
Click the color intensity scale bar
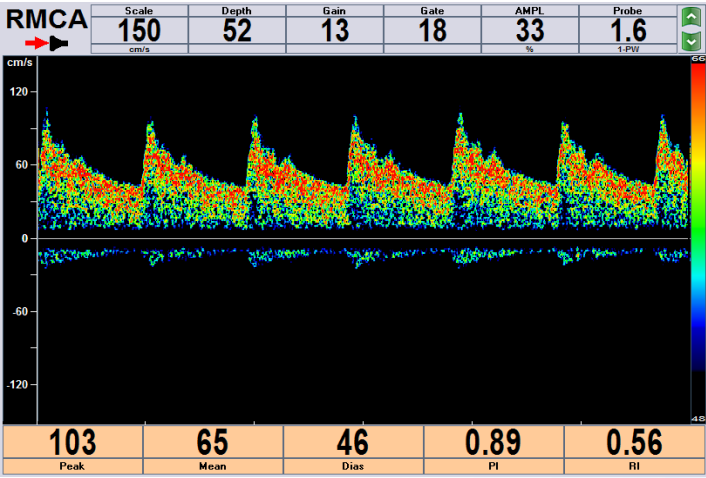coord(697,240)
